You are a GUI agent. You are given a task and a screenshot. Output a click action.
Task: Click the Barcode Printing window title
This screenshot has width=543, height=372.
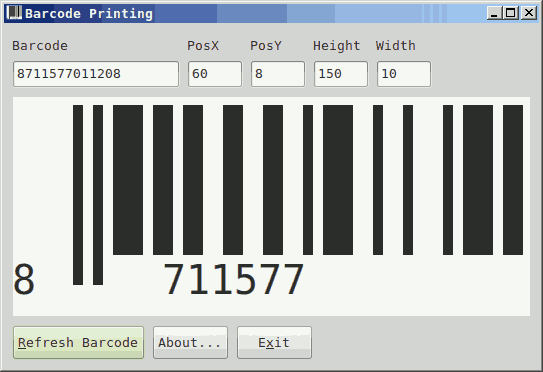[89, 14]
